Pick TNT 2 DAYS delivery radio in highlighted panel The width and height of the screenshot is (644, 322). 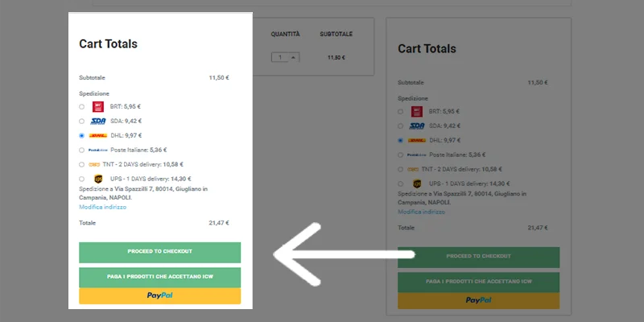82,164
